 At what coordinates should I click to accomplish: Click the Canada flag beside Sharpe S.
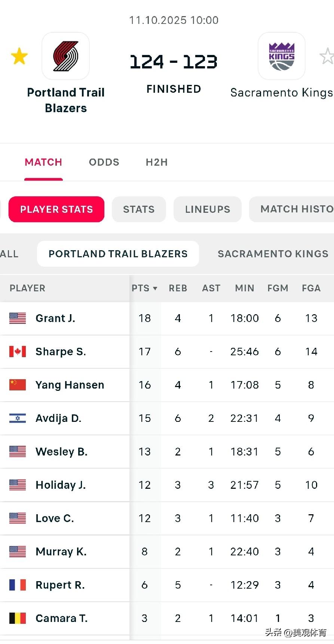click(x=18, y=352)
